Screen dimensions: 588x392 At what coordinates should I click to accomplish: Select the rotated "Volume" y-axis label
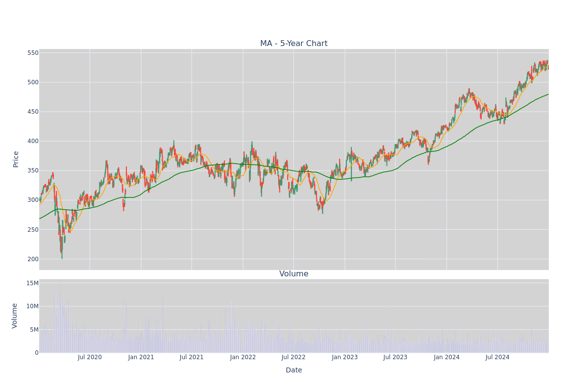[x=15, y=316]
